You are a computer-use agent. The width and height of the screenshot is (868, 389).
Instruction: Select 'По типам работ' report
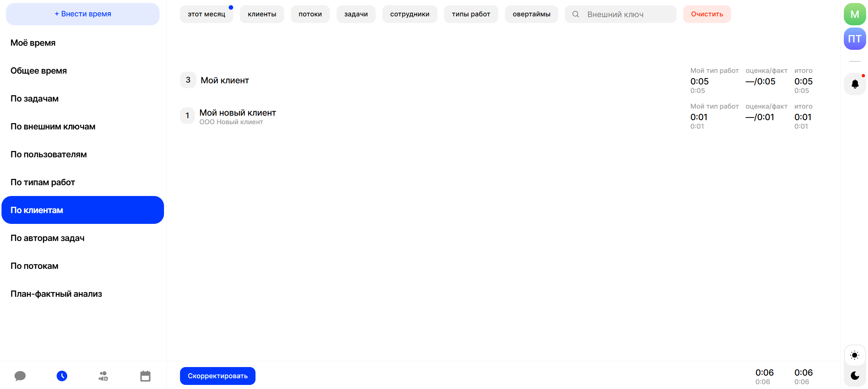[x=43, y=182]
